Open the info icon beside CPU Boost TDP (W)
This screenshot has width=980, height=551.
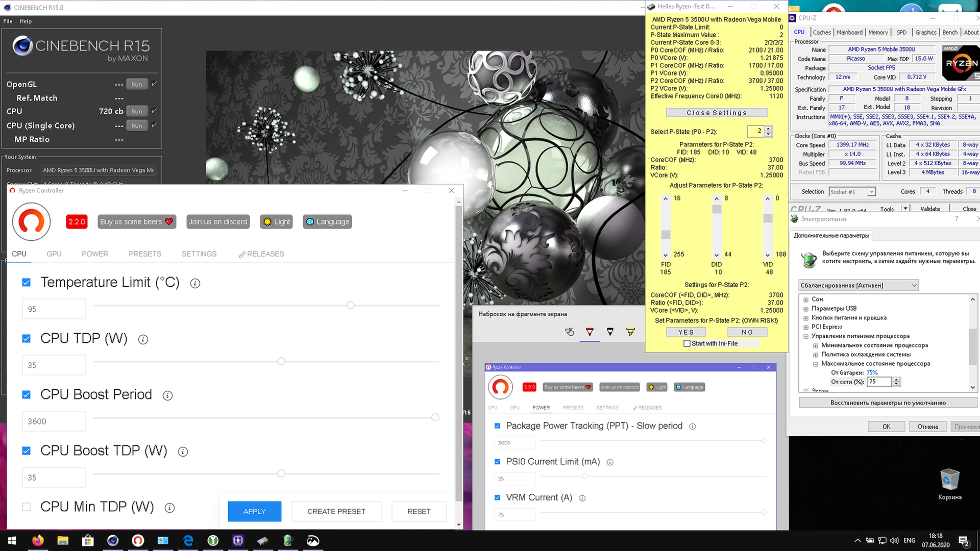(183, 452)
